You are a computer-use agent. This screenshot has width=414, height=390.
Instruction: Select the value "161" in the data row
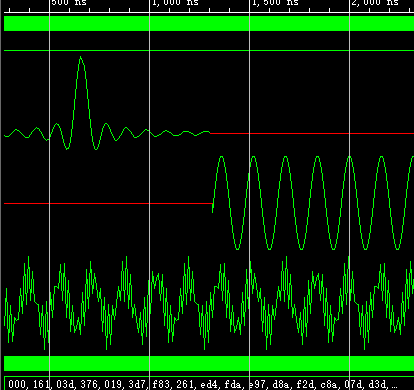click(41, 384)
